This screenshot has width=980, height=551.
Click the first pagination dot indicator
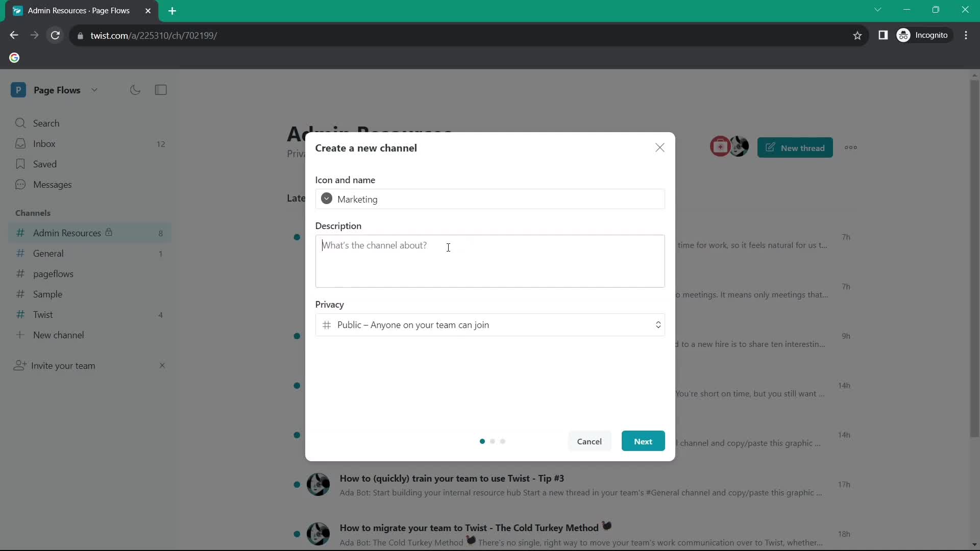tap(482, 441)
